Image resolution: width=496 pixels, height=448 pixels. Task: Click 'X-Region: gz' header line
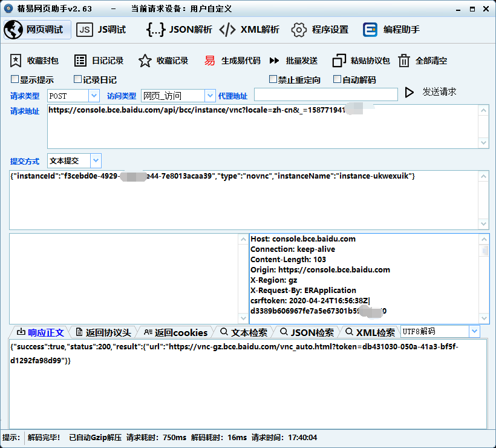(274, 280)
